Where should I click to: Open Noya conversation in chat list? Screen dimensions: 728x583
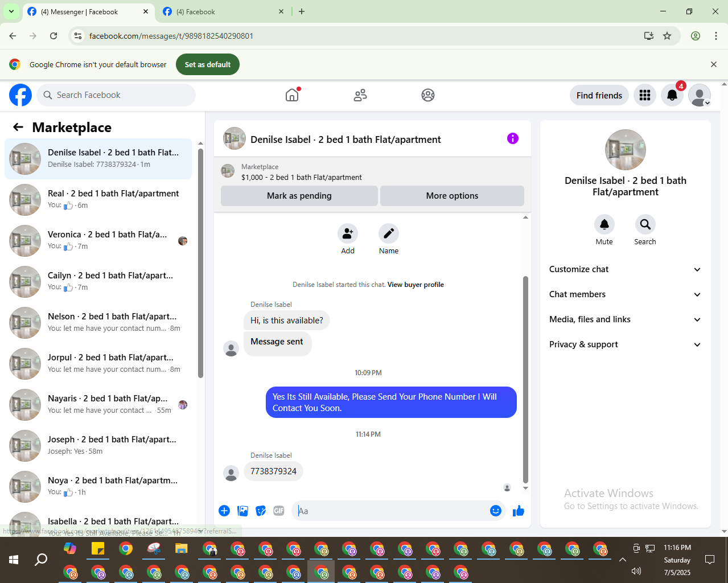[98, 487]
